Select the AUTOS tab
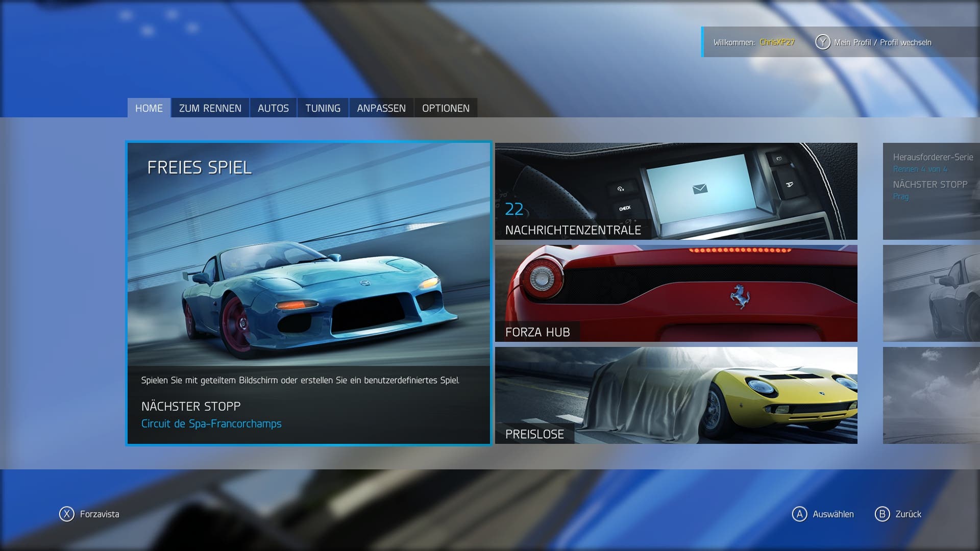 coord(273,108)
